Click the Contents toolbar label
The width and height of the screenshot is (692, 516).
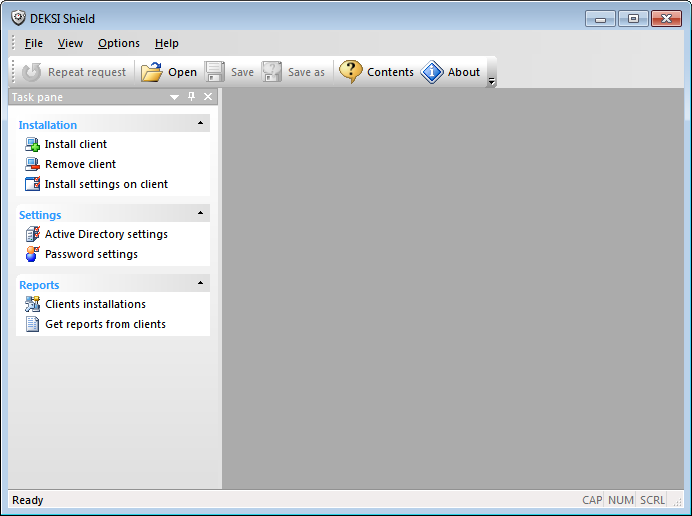(x=390, y=72)
